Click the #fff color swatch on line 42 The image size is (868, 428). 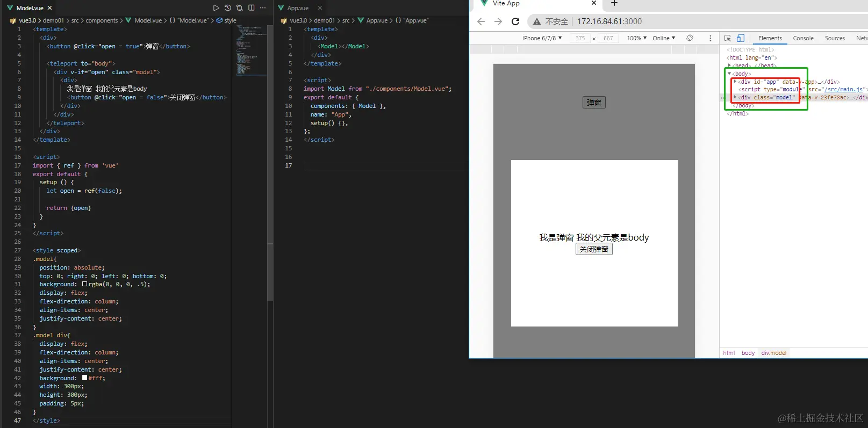84,378
